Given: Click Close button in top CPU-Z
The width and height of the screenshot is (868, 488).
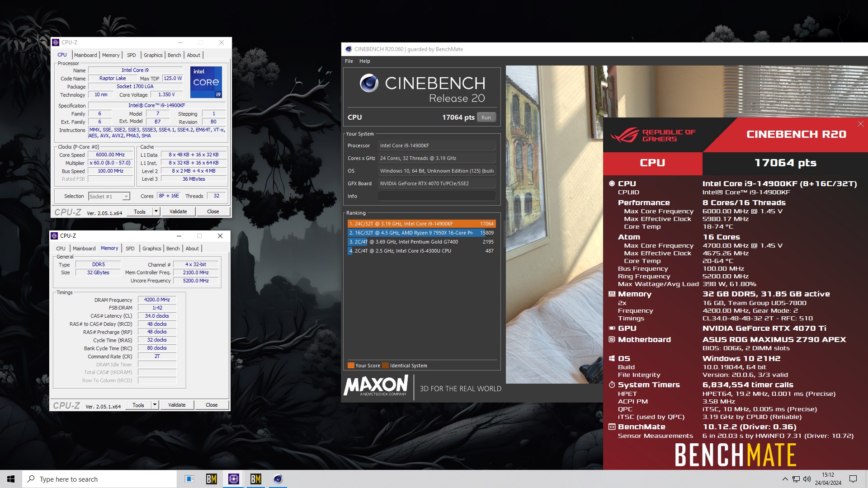Looking at the screenshot, I should 213,211.
